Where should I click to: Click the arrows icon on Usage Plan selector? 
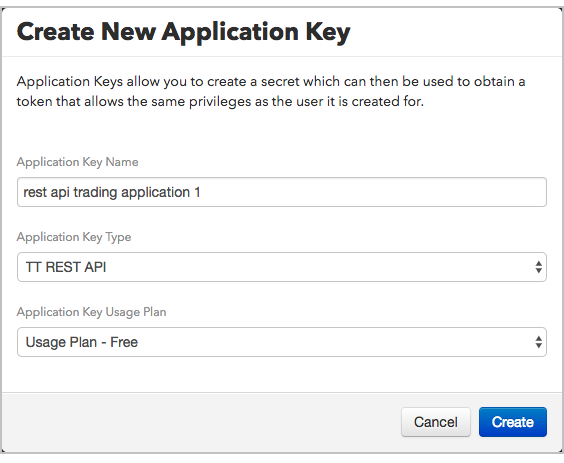(x=538, y=342)
